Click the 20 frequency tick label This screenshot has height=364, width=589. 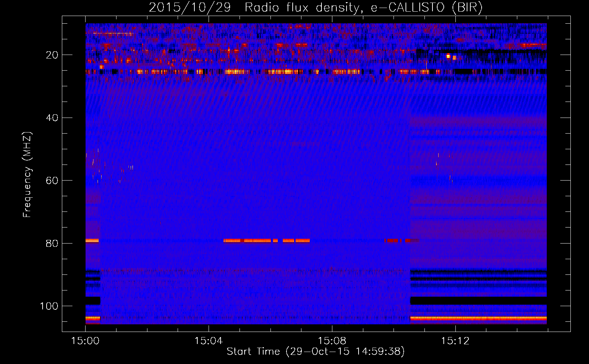click(x=52, y=55)
